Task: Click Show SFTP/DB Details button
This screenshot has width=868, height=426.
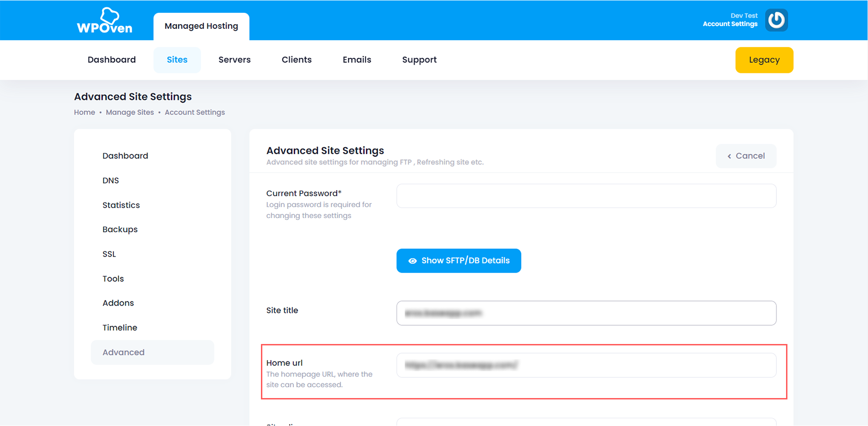Action: click(459, 261)
